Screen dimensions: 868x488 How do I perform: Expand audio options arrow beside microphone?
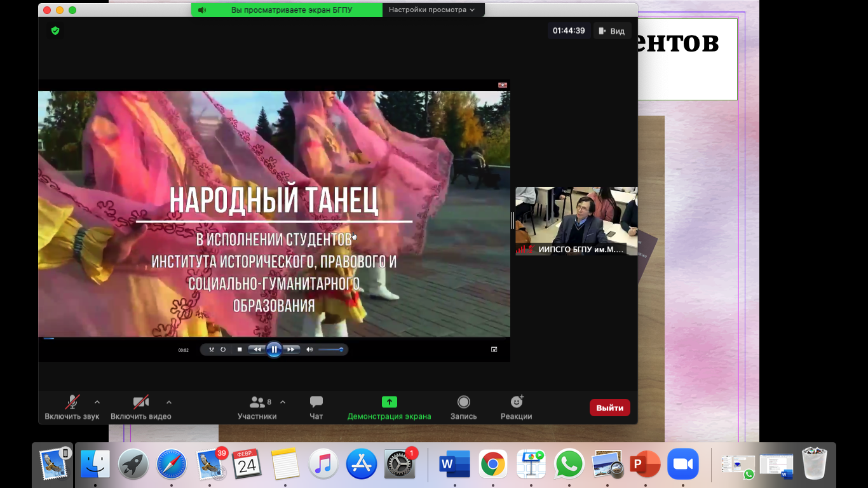(x=97, y=402)
